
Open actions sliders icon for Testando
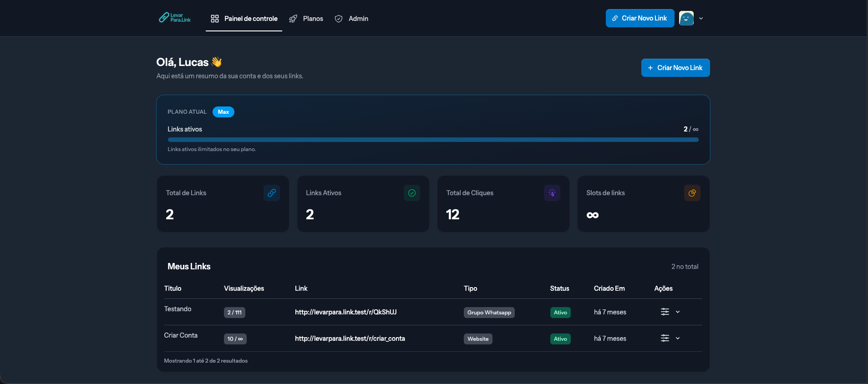[x=665, y=312]
